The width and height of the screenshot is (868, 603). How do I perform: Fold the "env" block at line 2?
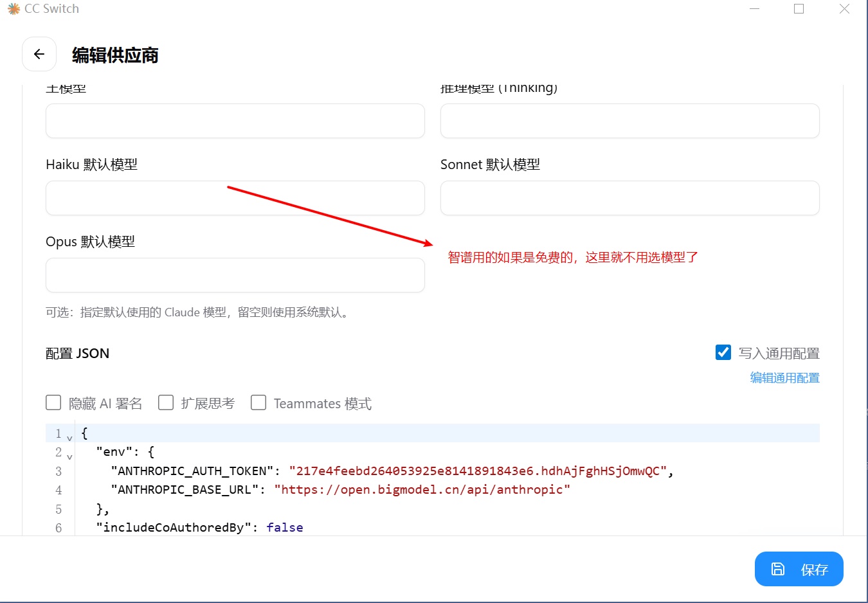tap(69, 457)
